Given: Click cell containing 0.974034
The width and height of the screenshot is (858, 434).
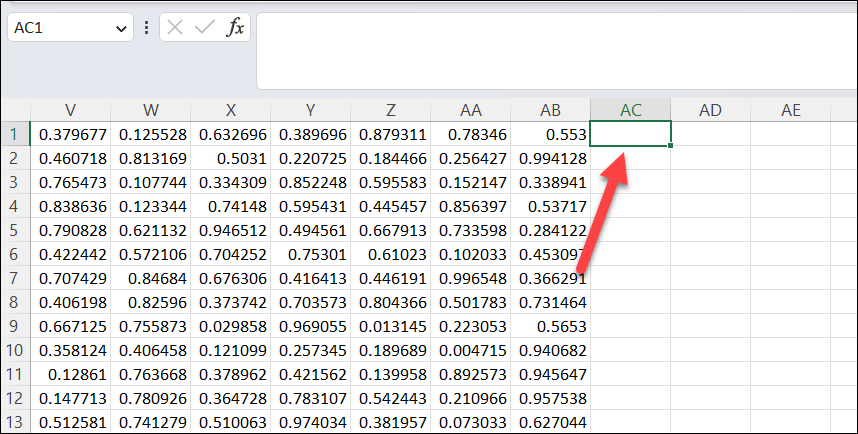Looking at the screenshot, I should (310, 421).
